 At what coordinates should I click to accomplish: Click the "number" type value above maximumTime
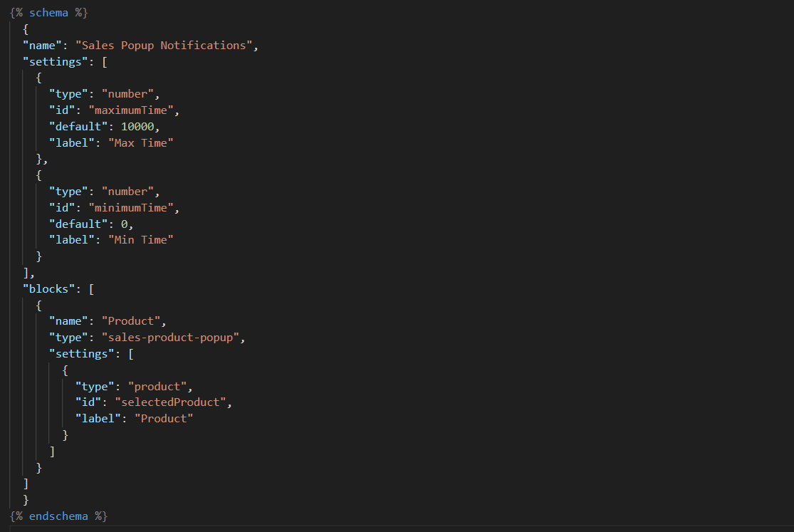click(130, 94)
